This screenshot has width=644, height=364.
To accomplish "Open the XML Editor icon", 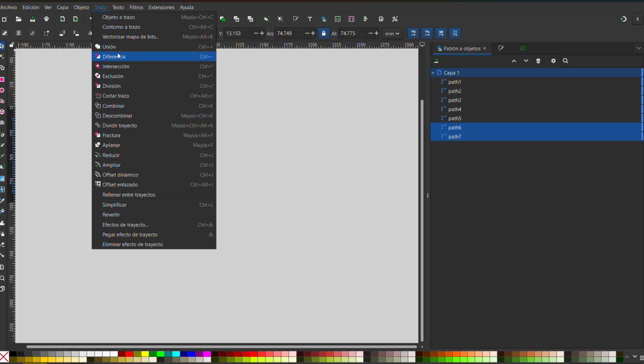I will (337, 19).
